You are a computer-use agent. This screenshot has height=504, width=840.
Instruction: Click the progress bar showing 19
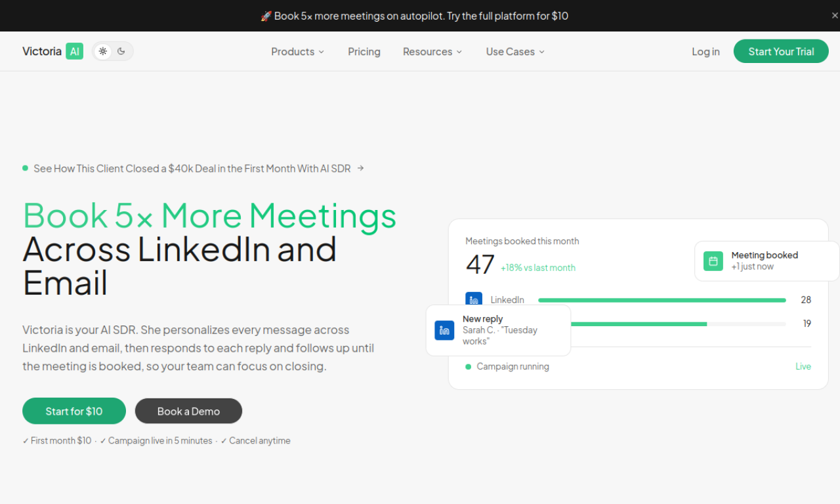[x=678, y=324]
